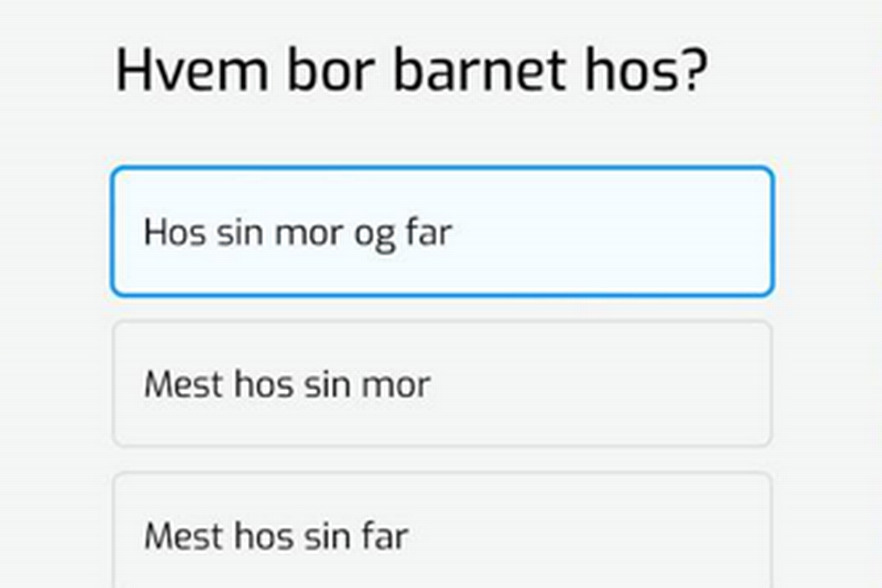Click the text 'Hos sin mor og far'
This screenshot has width=882, height=588.
[298, 233]
